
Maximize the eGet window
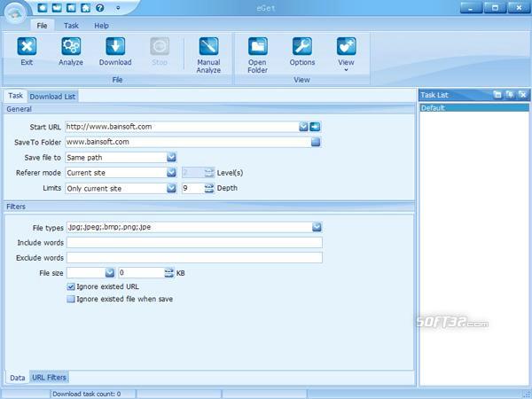[x=495, y=7]
